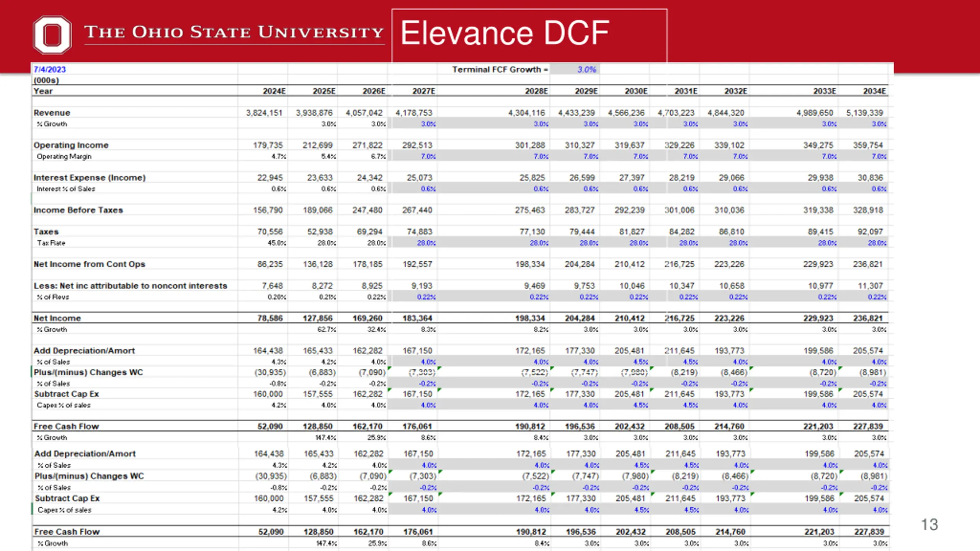Click the Taxes row label
The width and height of the screenshot is (980, 551).
[46, 232]
